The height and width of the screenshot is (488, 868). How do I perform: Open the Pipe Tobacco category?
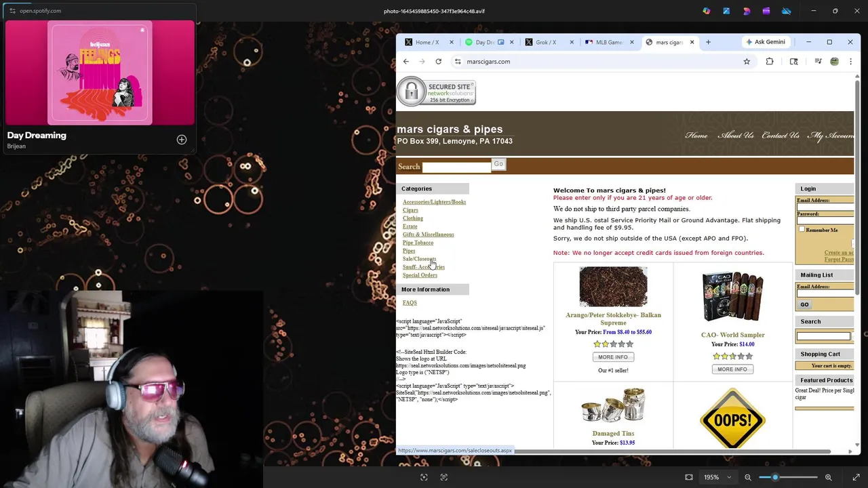(418, 243)
